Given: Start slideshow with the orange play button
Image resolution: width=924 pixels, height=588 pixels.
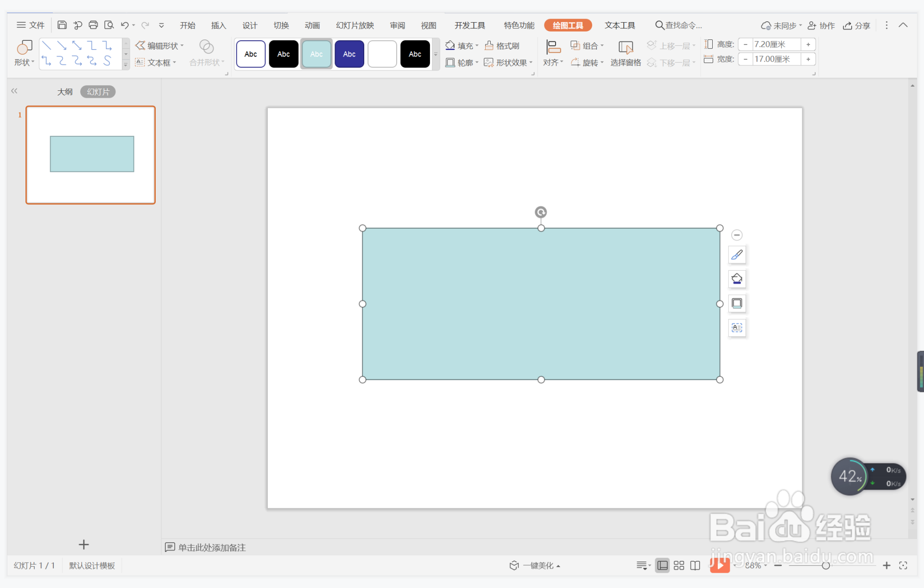Looking at the screenshot, I should click(719, 565).
